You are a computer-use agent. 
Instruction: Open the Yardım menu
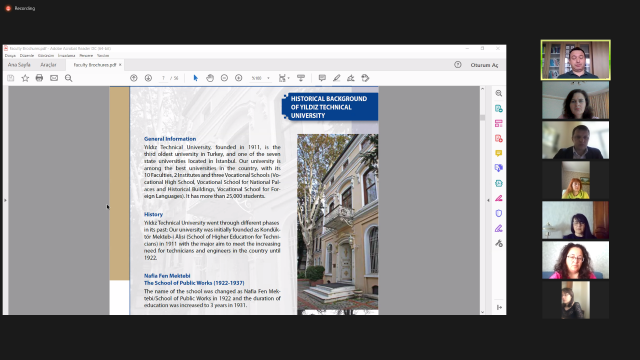(x=103, y=56)
